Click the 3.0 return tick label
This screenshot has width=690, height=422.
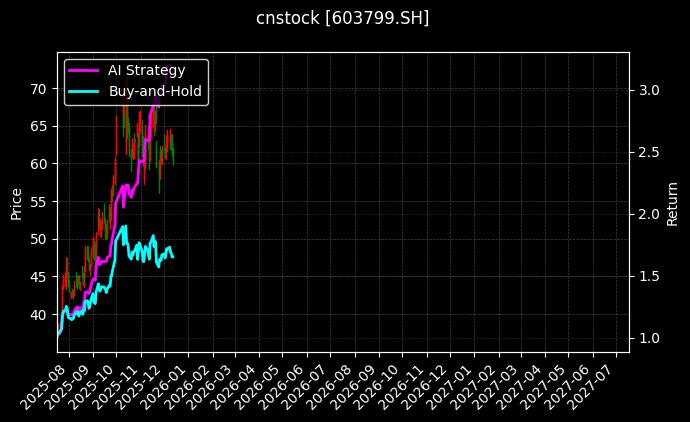click(650, 90)
